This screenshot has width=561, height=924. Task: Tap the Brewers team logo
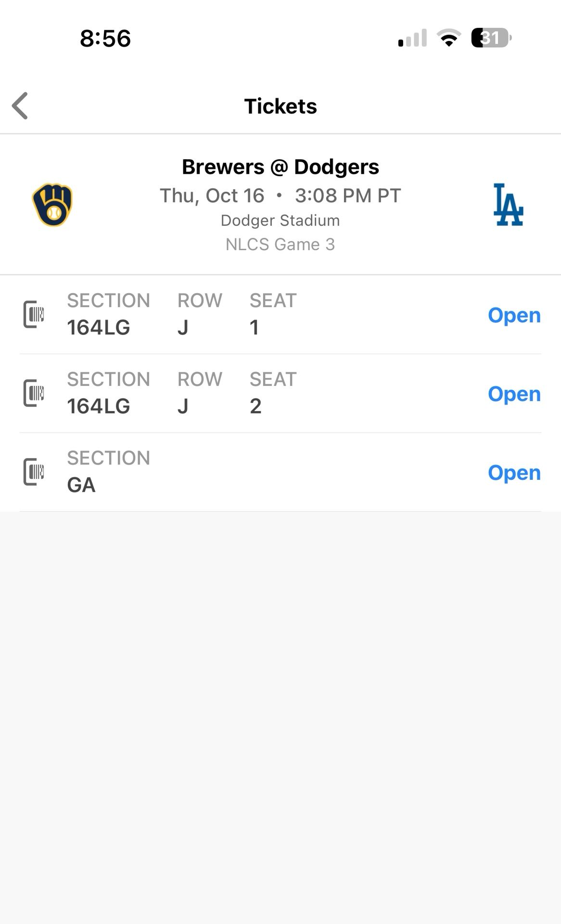pos(52,205)
